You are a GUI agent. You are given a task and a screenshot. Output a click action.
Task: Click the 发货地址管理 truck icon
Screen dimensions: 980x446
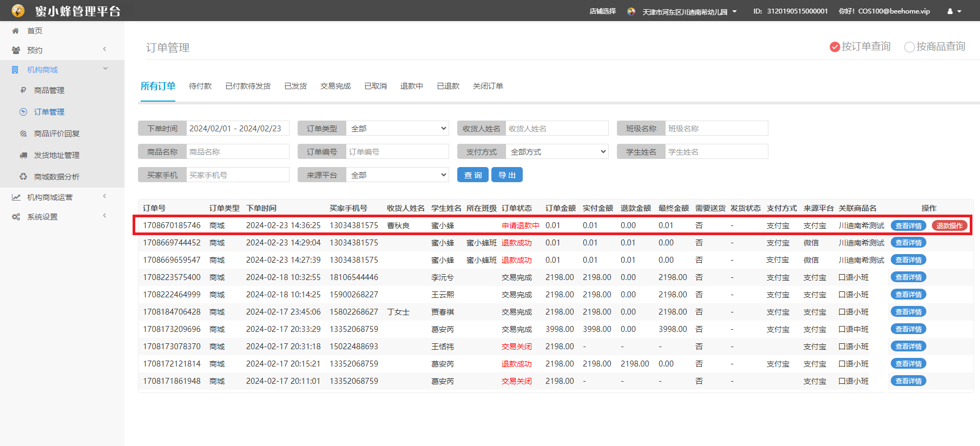[23, 155]
